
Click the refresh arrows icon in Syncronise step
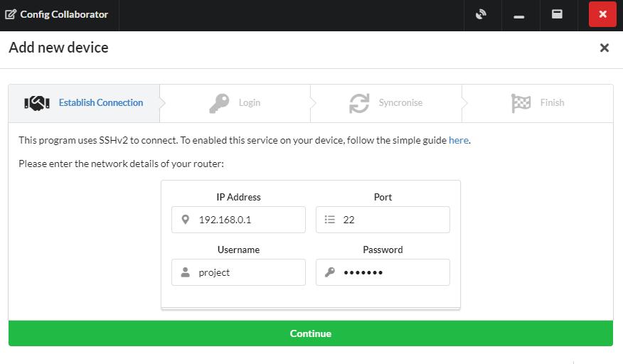point(359,103)
